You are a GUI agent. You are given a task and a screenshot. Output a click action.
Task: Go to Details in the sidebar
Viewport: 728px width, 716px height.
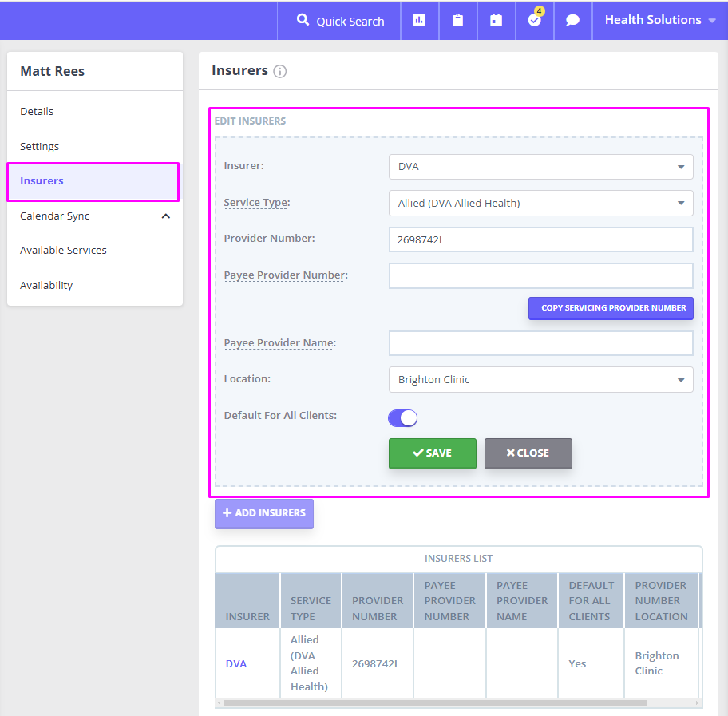(x=37, y=111)
